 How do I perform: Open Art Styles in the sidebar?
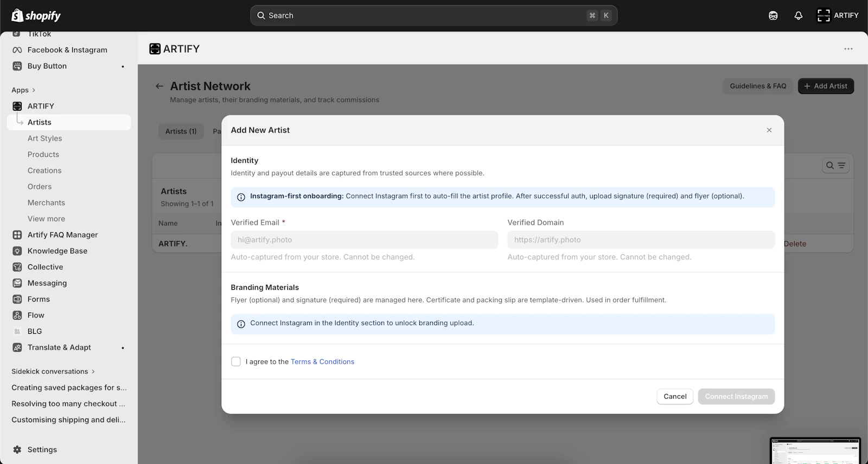45,138
